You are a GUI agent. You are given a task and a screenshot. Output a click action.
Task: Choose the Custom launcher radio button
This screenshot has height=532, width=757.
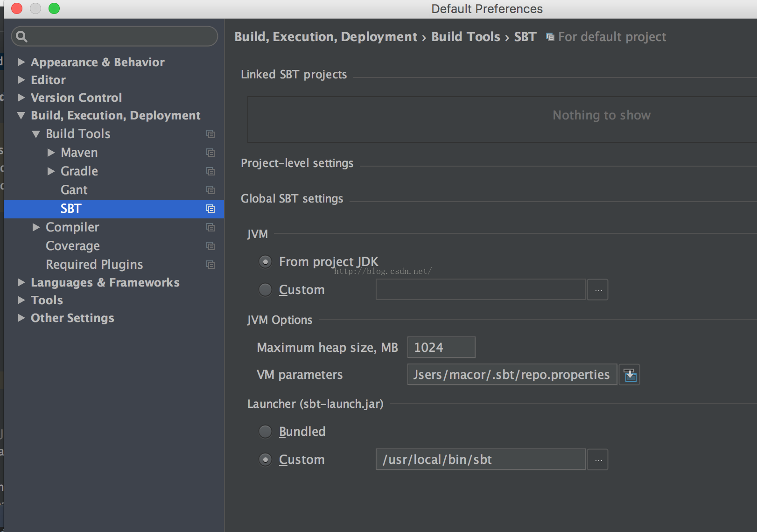[265, 460]
